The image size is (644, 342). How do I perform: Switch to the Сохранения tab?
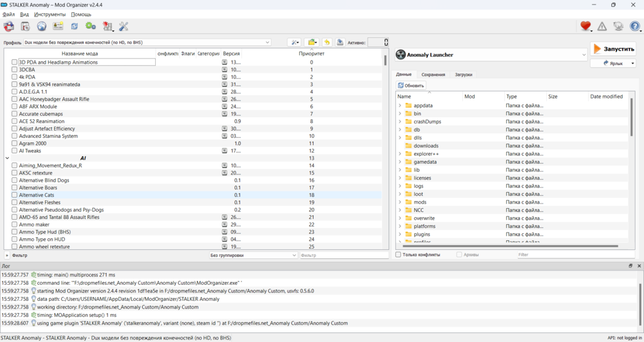point(433,75)
